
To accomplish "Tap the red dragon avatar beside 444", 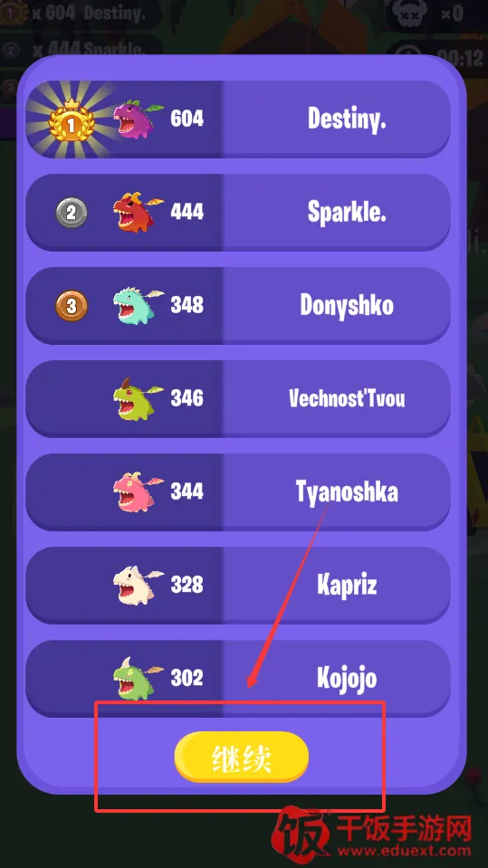I will click(x=139, y=212).
